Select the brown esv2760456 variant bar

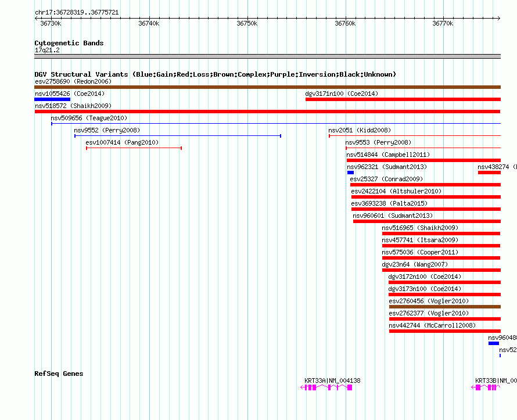point(444,307)
